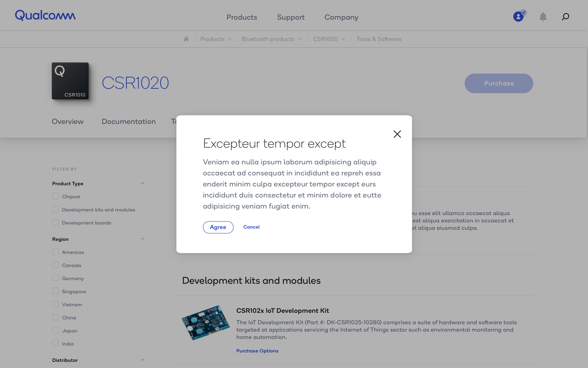Tick the Singapore checkbox
Screen dimensions: 588x368
click(56, 291)
